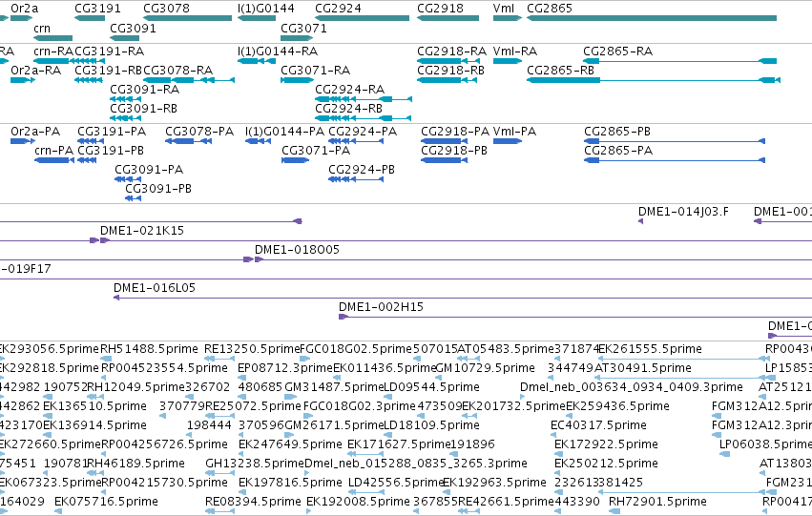
Task: Select protein label CG3078-PA
Action: [199, 132]
